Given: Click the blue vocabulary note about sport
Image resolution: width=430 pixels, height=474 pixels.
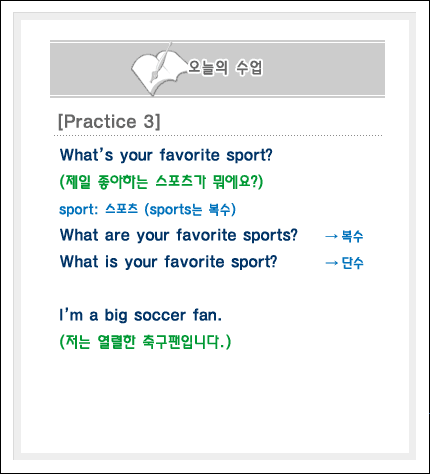Looking at the screenshot, I should pyautogui.click(x=147, y=209).
